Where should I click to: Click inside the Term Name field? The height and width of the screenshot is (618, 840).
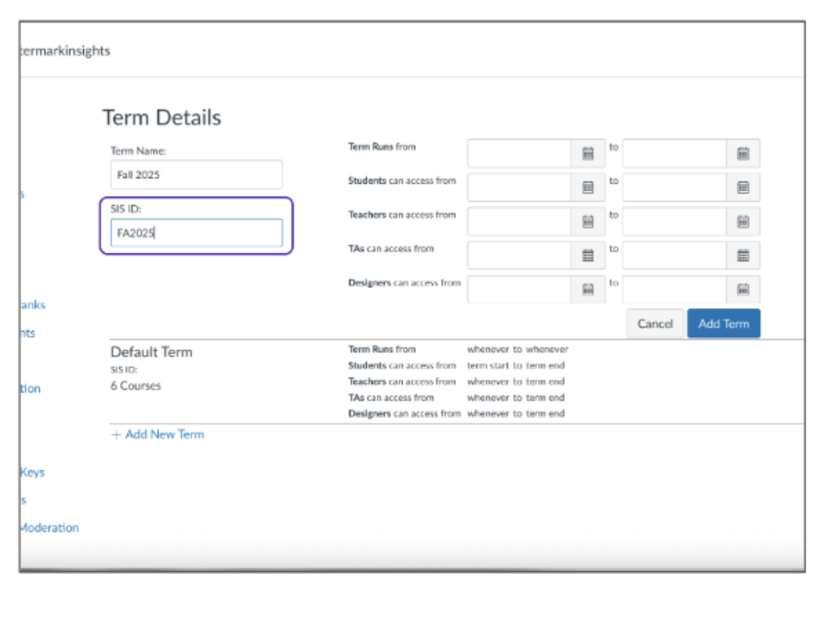click(x=196, y=174)
